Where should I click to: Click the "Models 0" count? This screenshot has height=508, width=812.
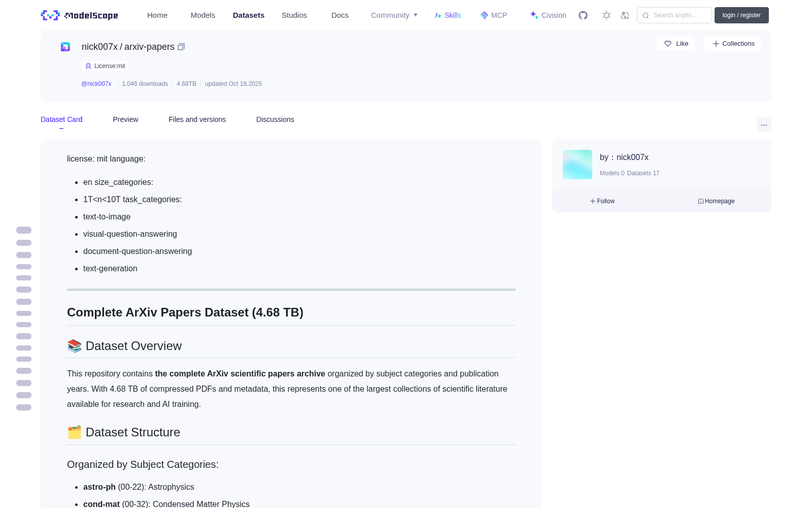click(612, 173)
